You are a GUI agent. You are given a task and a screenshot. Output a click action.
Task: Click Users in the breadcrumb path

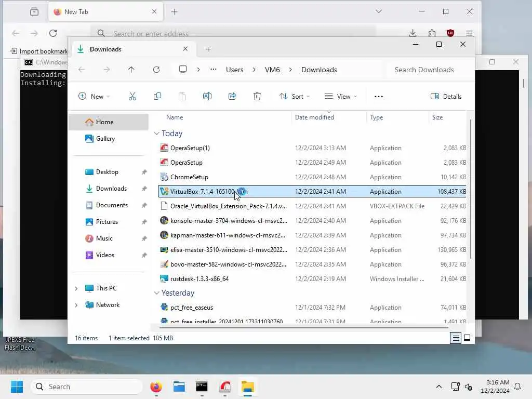point(235,70)
